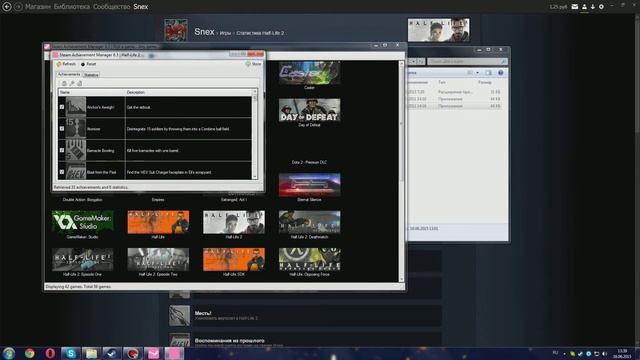This screenshot has height=360, width=640.
Task: Click the Anchor's Aweigh! achievement image
Action: click(x=76, y=107)
